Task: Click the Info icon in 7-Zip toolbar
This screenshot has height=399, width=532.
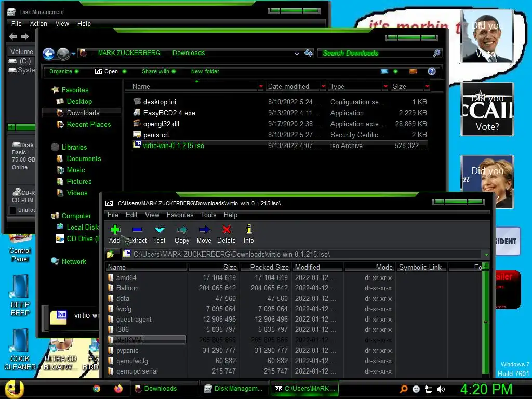Action: coord(249,229)
